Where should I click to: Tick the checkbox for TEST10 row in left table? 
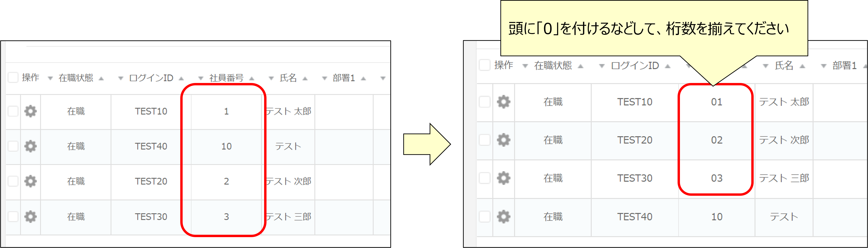[13, 111]
